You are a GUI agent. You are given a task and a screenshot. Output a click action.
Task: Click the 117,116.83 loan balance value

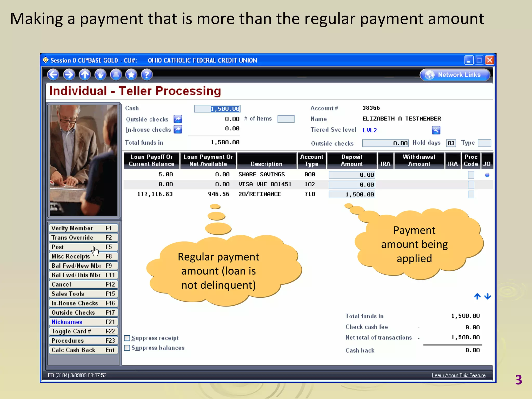click(155, 194)
